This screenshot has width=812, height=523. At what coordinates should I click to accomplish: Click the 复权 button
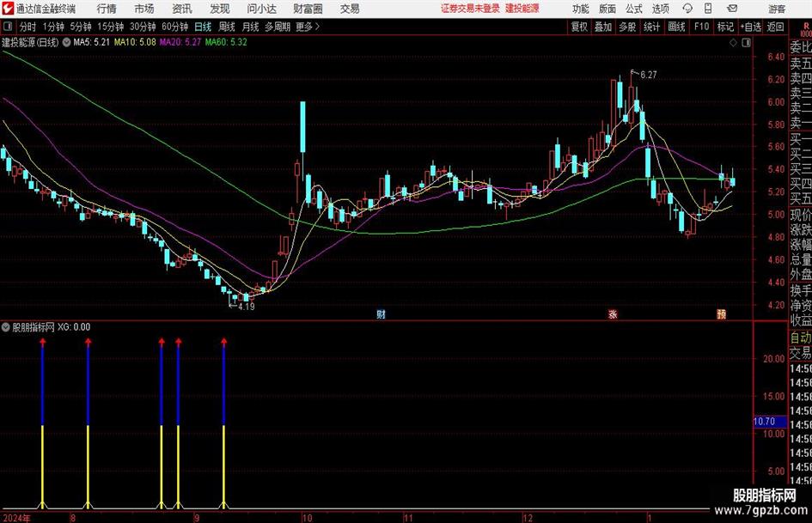tap(579, 27)
